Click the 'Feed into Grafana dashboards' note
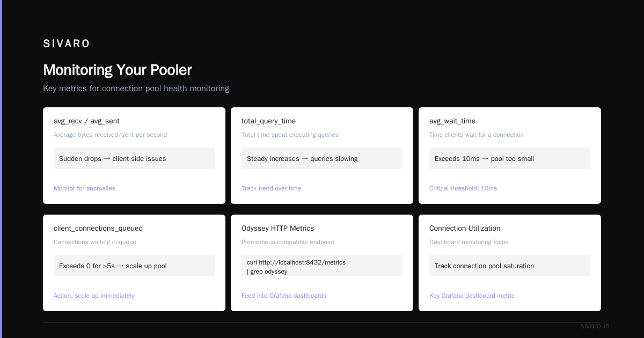The width and height of the screenshot is (644, 338). click(284, 296)
